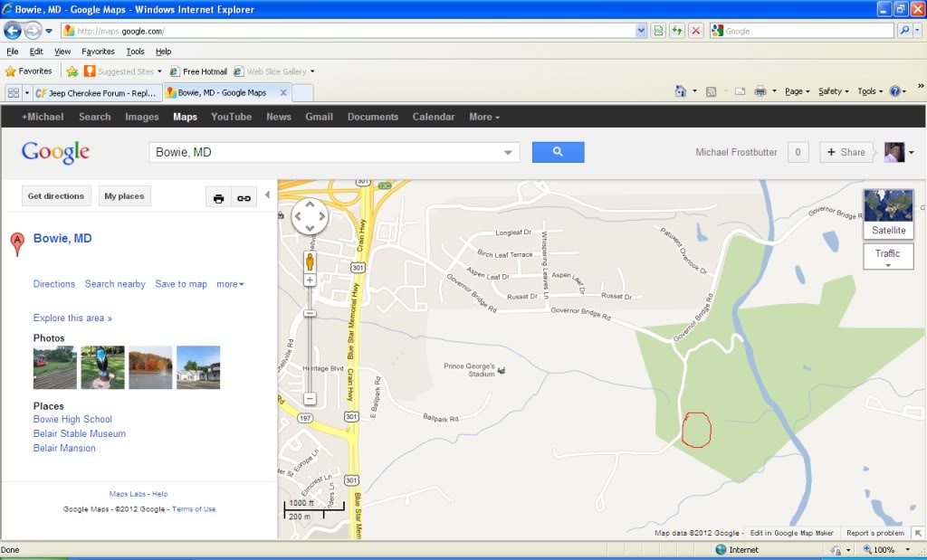Click the zoom in plus button
Viewport: 927px width, 560px height.
[310, 280]
